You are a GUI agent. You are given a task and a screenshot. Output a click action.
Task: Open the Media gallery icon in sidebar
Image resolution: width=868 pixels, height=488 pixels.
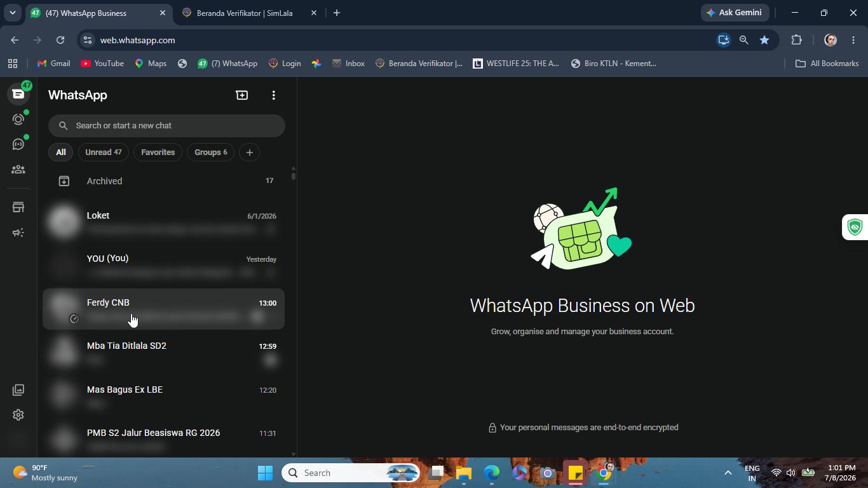click(18, 390)
